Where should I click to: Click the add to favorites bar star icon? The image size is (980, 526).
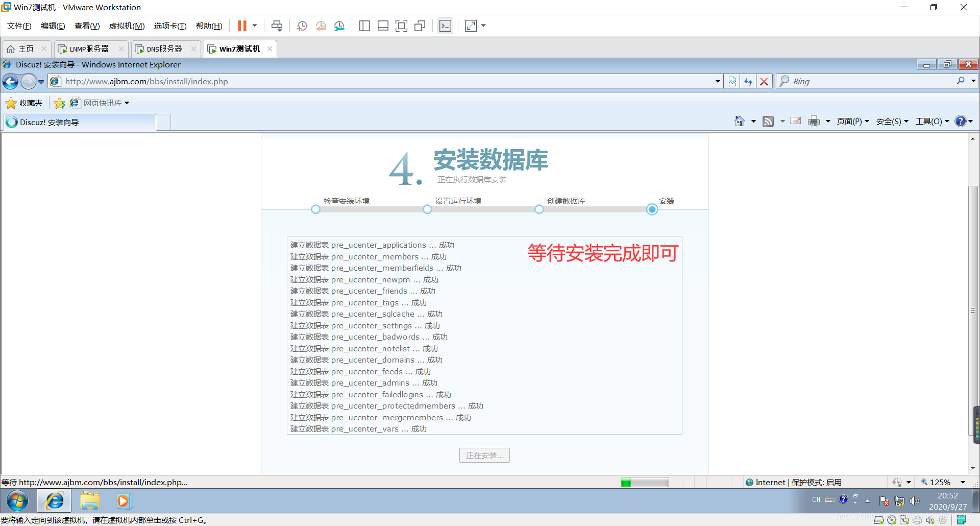[59, 103]
